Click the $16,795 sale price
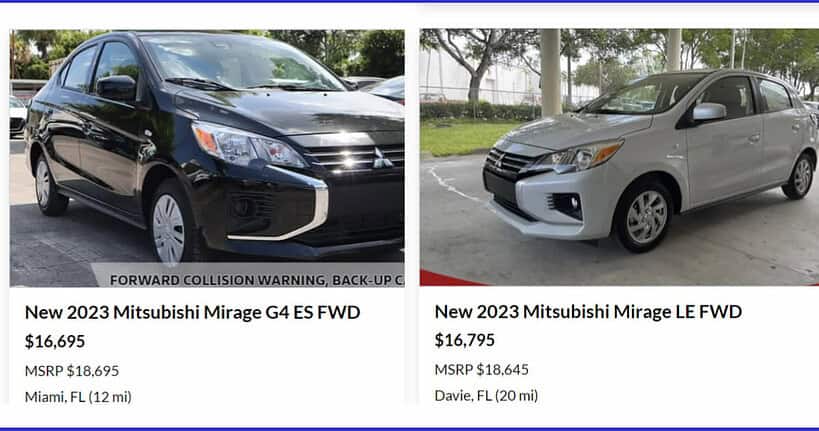Image resolution: width=819 pixels, height=431 pixels. (x=465, y=340)
